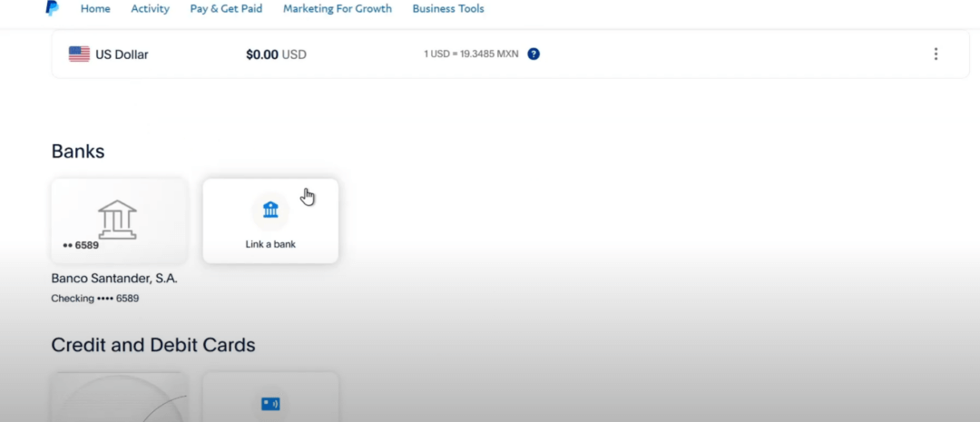980x422 pixels.
Task: Click the PayPal logo icon
Action: pyautogui.click(x=53, y=8)
